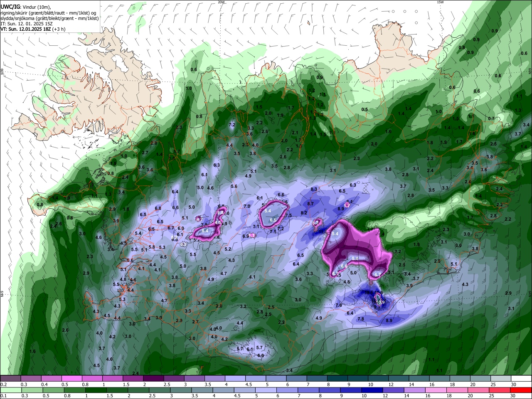Pick the 0.8 green swatch on lower rain scale
The image size is (532, 399).
click(74, 390)
